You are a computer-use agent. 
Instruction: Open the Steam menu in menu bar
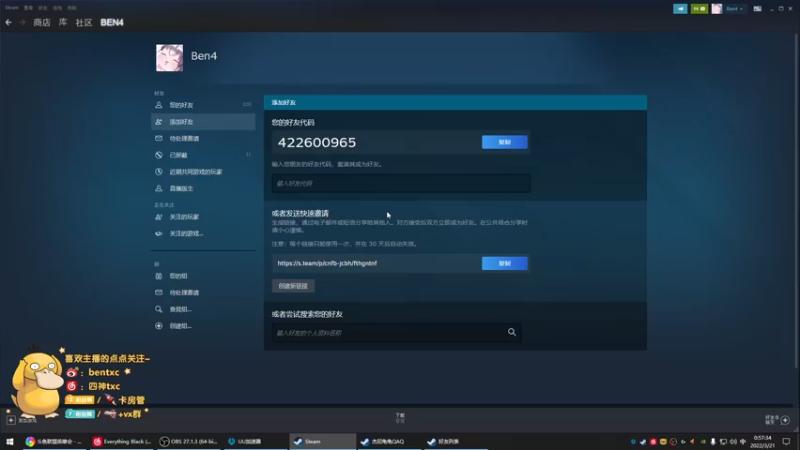coord(12,8)
